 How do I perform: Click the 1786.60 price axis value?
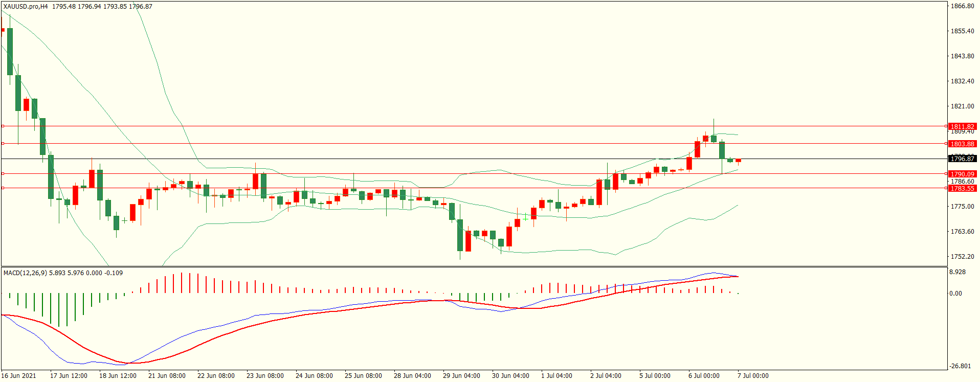(962, 182)
